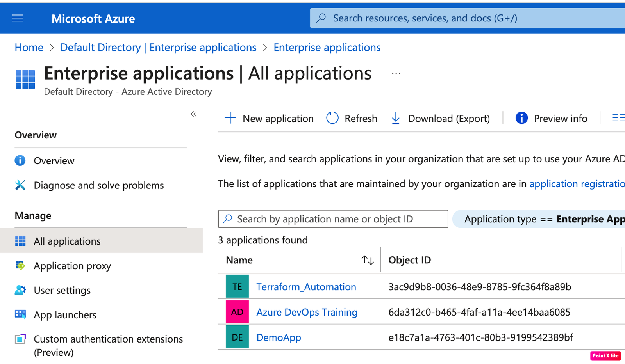Click New application button

269,118
